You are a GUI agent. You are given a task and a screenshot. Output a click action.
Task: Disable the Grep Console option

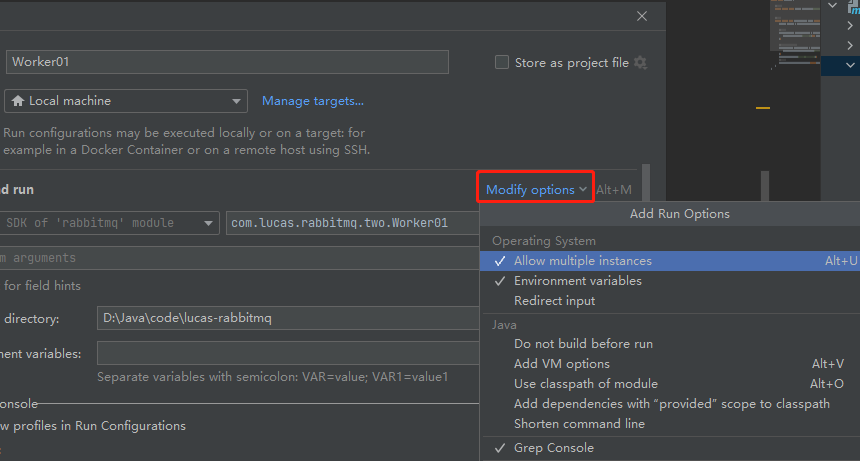tap(553, 448)
